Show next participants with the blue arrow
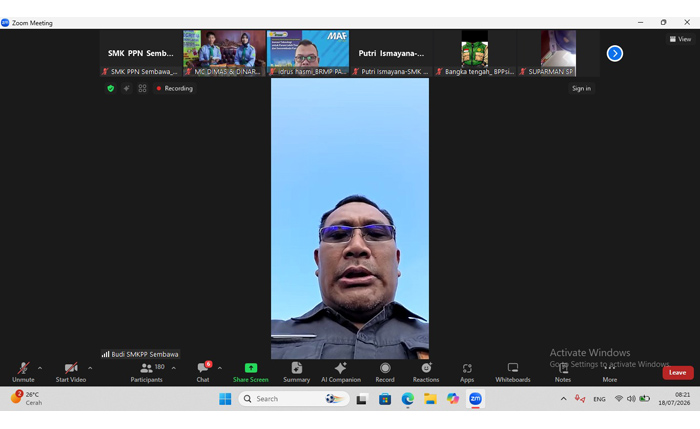Image resolution: width=700 pixels, height=429 pixels. tap(615, 54)
